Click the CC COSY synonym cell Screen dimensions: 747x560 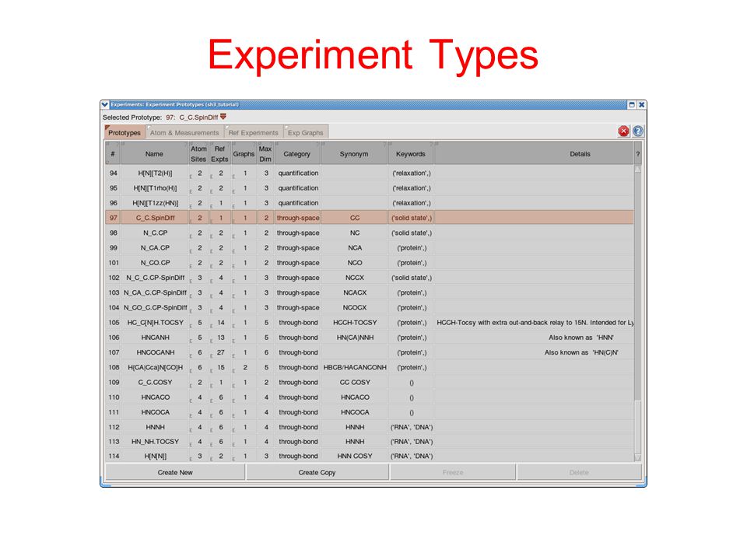click(355, 383)
